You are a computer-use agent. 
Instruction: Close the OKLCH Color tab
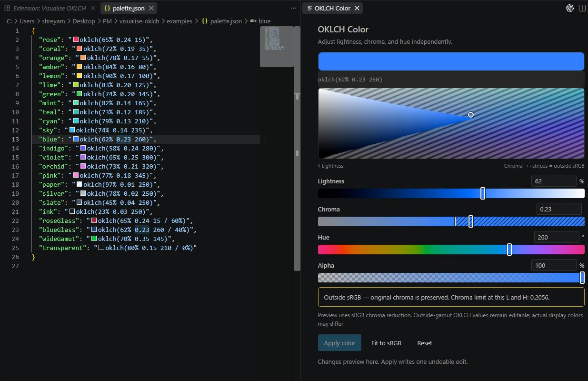357,8
